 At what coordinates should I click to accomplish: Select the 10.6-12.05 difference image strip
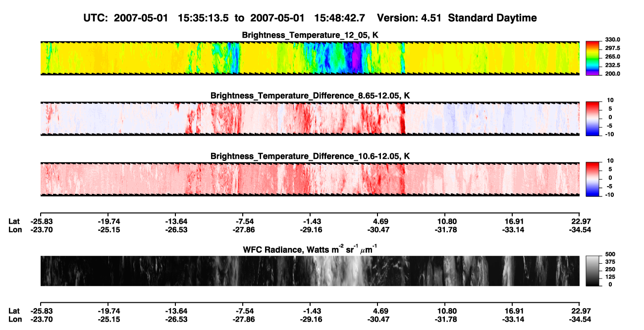[x=310, y=179]
